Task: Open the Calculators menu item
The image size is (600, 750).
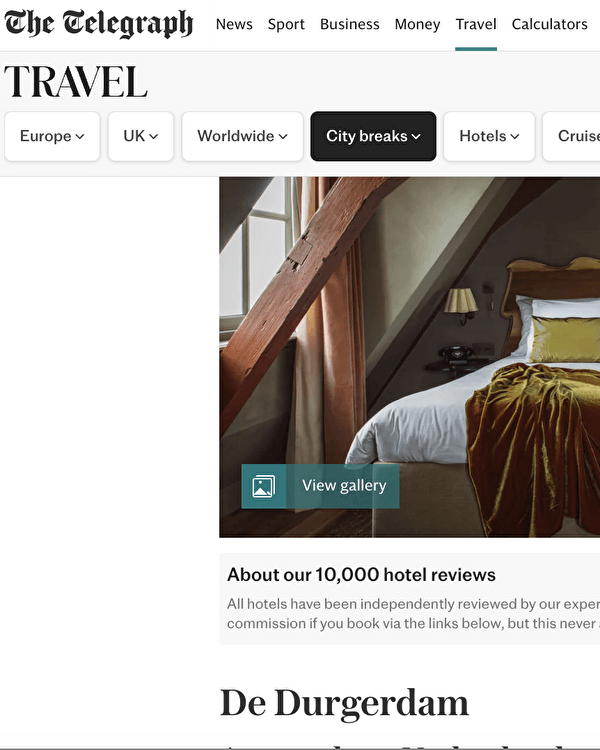Action: coord(549,24)
